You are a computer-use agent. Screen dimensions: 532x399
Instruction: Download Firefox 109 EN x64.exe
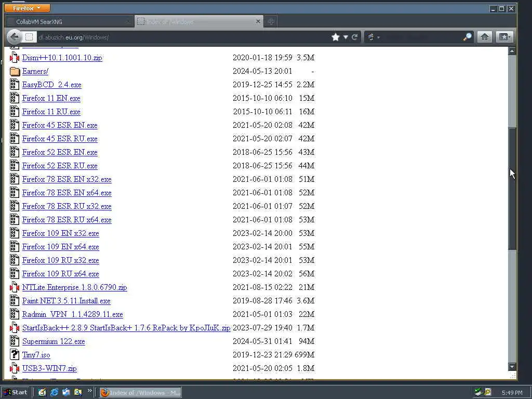tap(61, 247)
